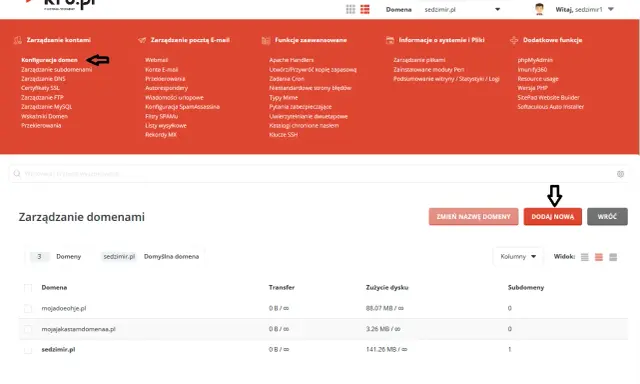Open Zarządzanie subdomenami
This screenshot has width=640, height=384.
(x=57, y=69)
